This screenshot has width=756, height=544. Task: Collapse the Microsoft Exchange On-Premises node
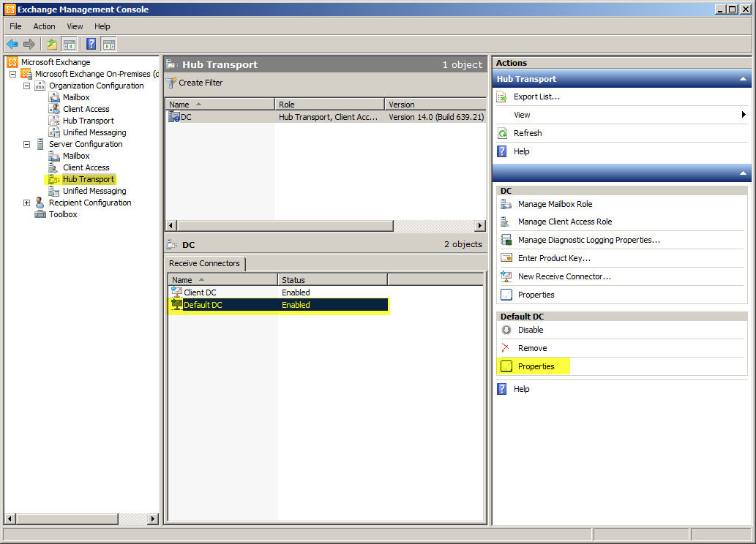pyautogui.click(x=13, y=74)
